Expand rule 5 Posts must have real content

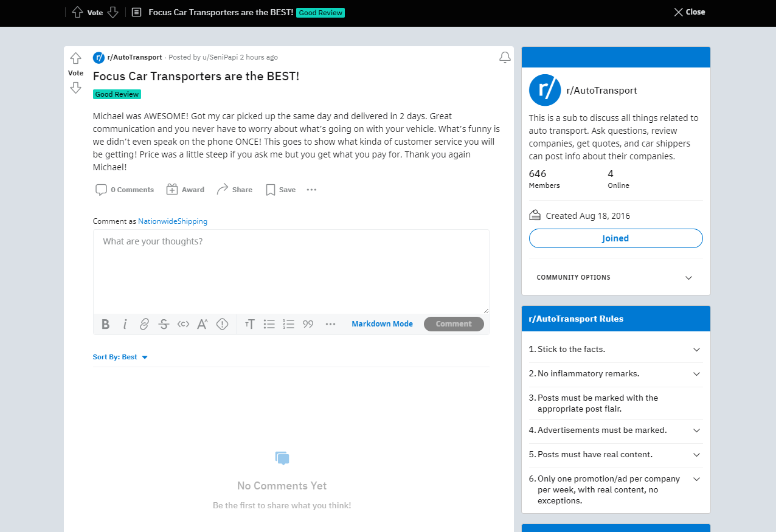(x=615, y=455)
